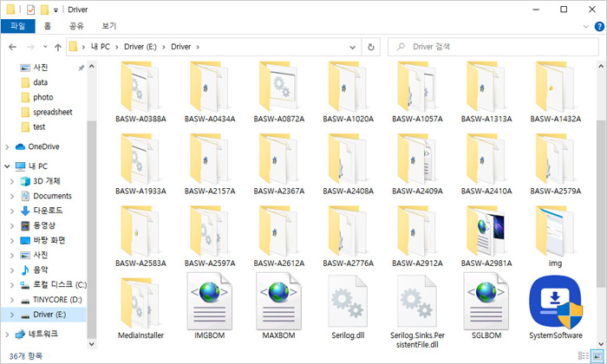Open recent locations dropdown arrow
607x364 pixels.
[x=45, y=47]
